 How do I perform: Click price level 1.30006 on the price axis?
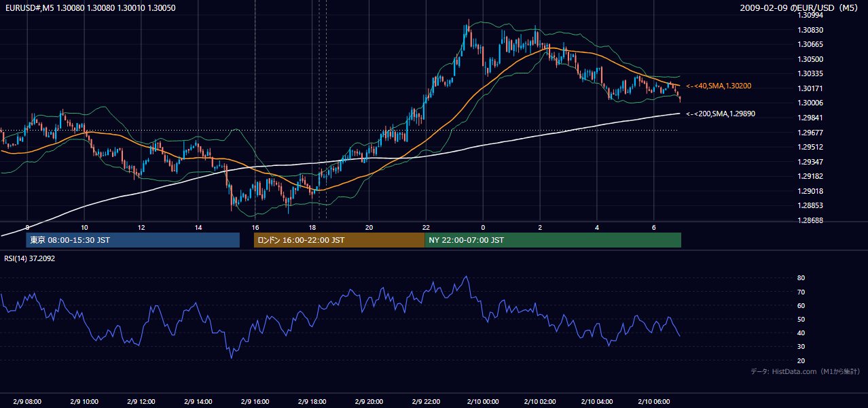coord(811,103)
